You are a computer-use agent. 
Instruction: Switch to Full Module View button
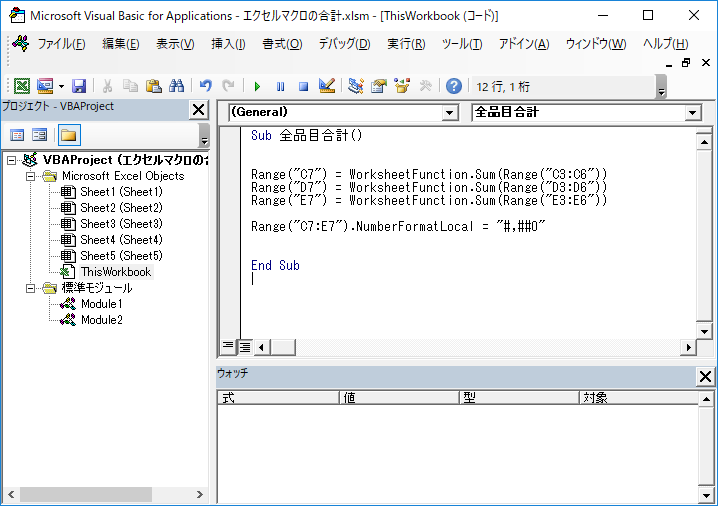(245, 347)
